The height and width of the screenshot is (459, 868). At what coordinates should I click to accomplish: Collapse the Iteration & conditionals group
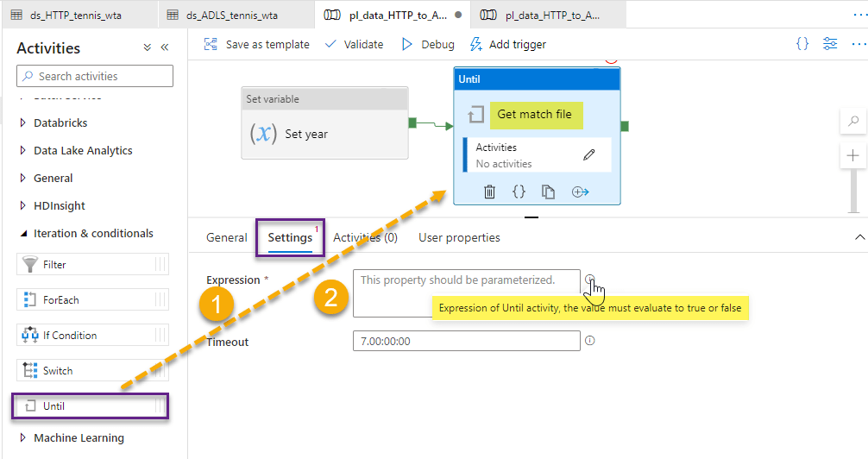coord(23,234)
